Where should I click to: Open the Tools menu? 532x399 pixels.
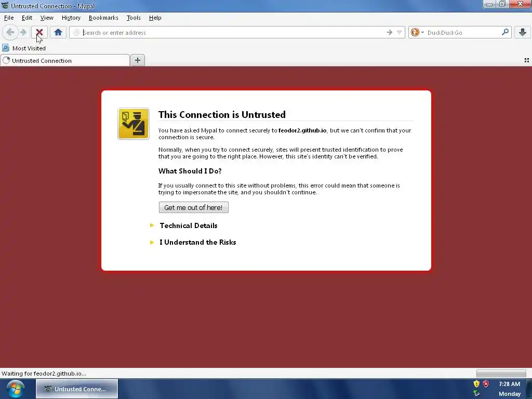coord(134,18)
